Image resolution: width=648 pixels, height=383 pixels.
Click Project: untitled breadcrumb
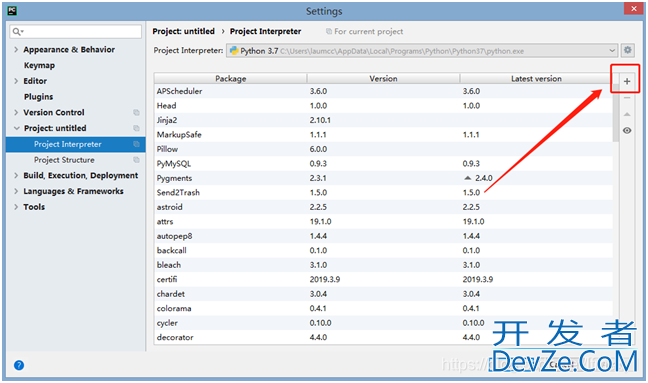point(183,31)
